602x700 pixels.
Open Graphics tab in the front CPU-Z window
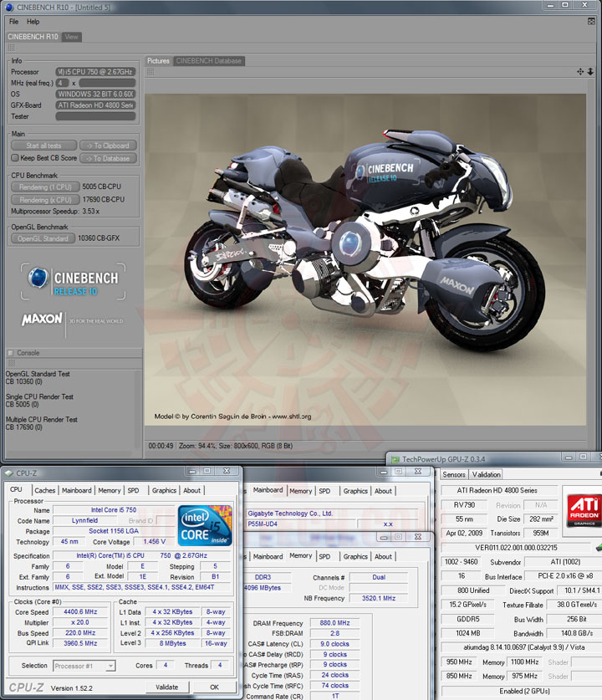pyautogui.click(x=164, y=490)
